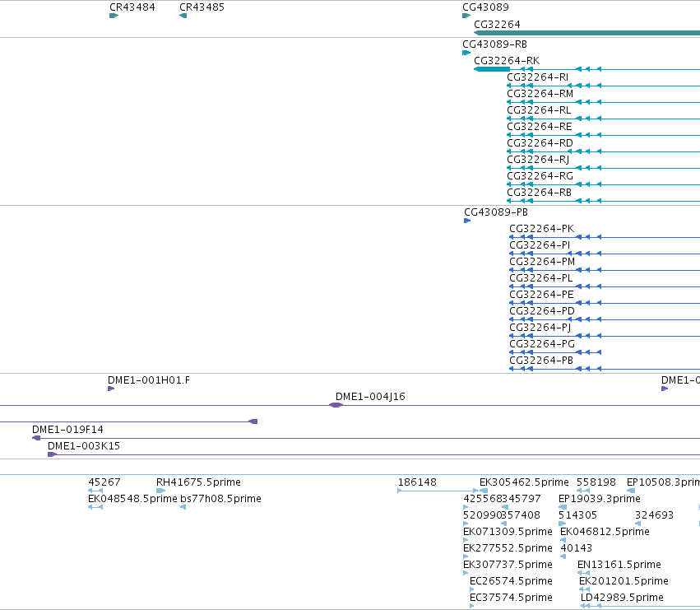700x610 pixels.
Task: Click the 40143 arrow glyph
Action: (563, 556)
